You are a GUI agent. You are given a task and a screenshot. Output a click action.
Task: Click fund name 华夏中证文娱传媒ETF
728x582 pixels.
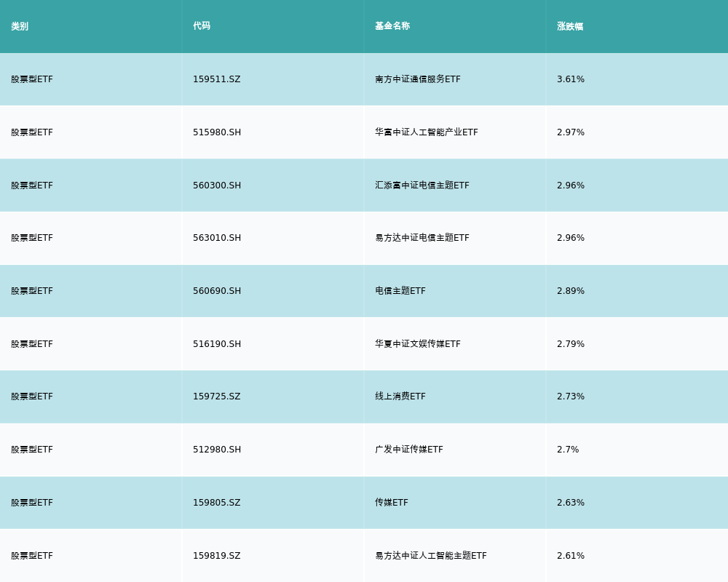coord(418,344)
